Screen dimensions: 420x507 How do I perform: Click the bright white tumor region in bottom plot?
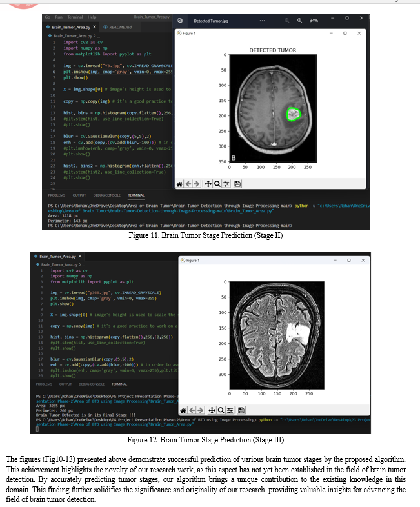pyautogui.click(x=298, y=333)
